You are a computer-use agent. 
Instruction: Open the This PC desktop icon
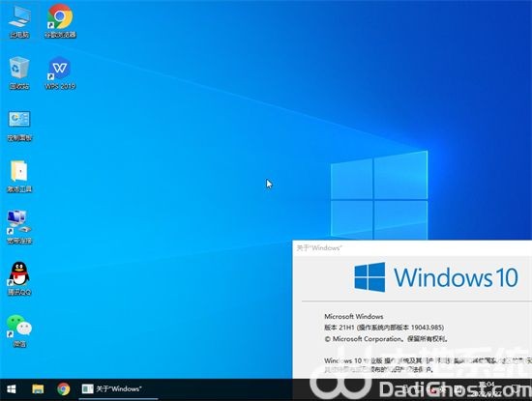pos(19,21)
